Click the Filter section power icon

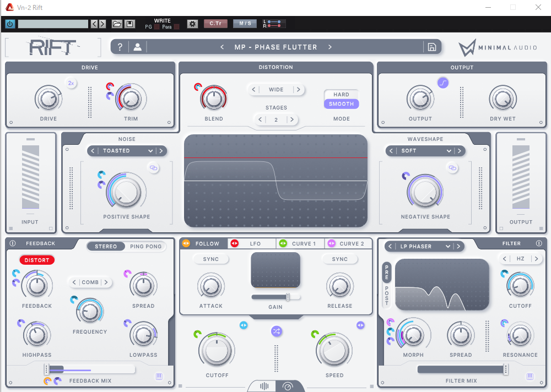tap(539, 243)
